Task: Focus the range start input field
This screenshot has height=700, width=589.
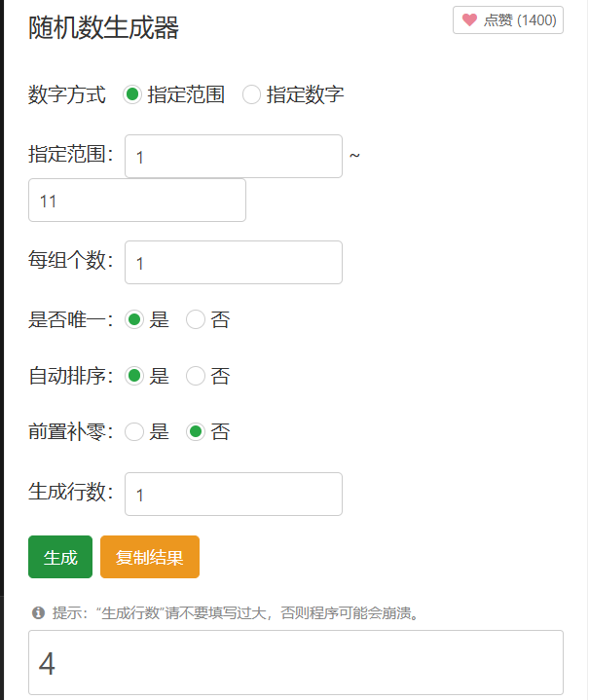Action: click(234, 157)
